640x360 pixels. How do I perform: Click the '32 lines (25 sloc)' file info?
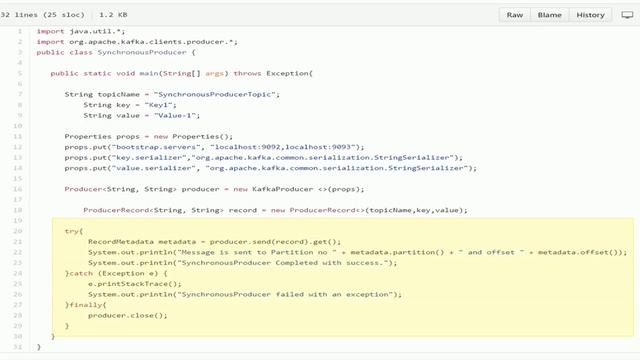pyautogui.click(x=42, y=15)
